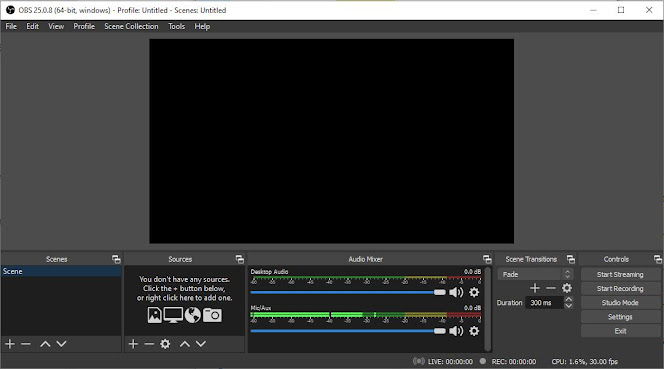Screen dimensions: 664x369
Task: Open the Scene Collection menu
Action: [x=131, y=26]
